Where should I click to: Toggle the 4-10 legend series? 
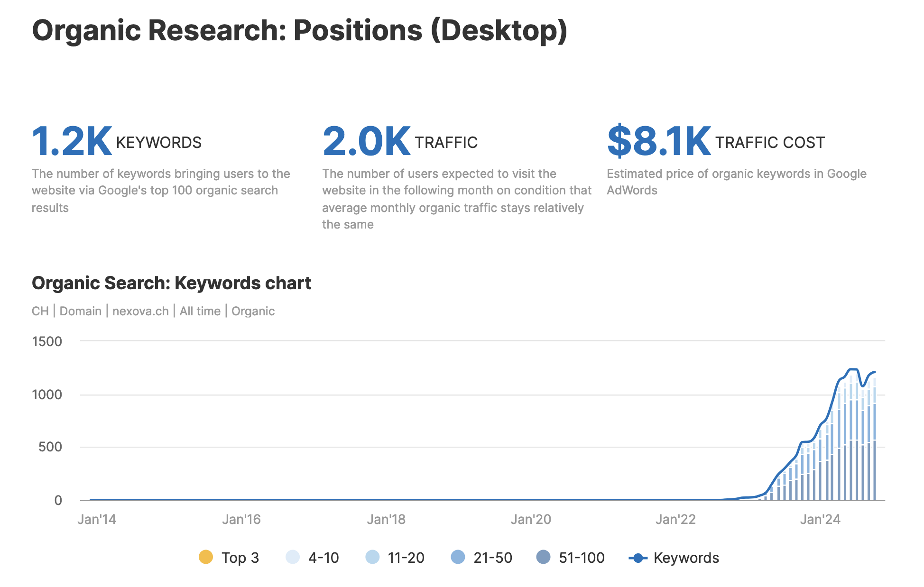pos(313,558)
